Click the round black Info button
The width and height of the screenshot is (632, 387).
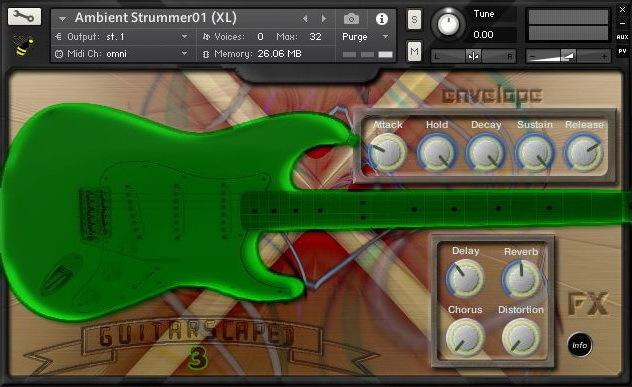tap(580, 345)
